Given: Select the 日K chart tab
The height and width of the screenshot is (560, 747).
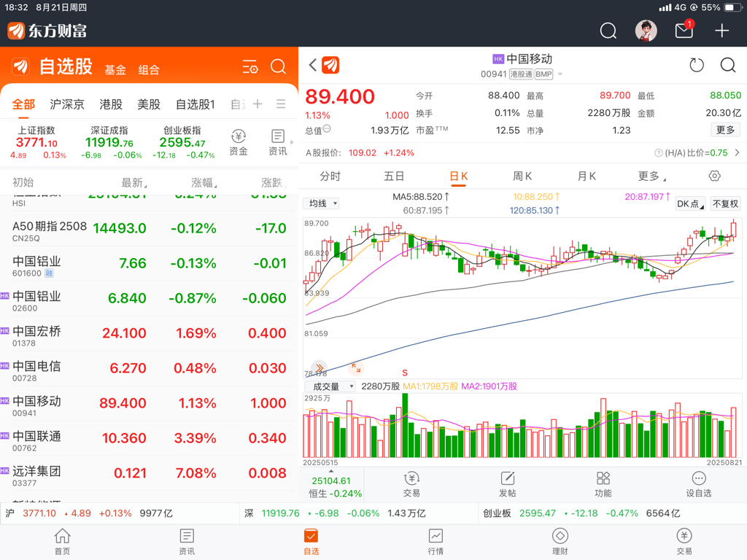Looking at the screenshot, I should tap(458, 176).
